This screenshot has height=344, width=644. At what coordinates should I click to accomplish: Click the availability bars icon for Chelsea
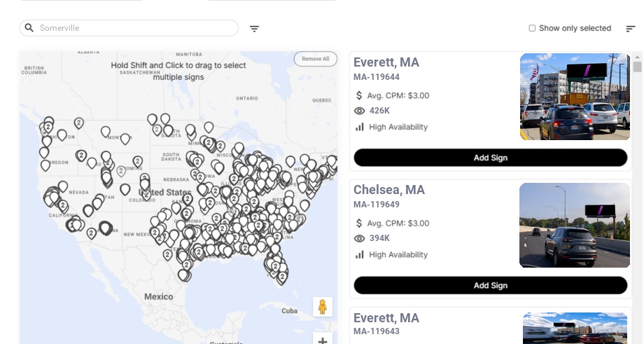tap(360, 254)
